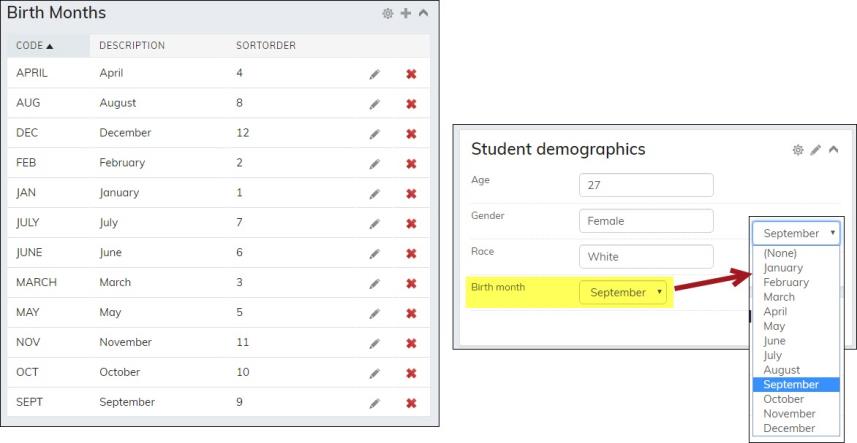Delete the February row with red X
The height and width of the screenshot is (443, 857).
point(411,164)
